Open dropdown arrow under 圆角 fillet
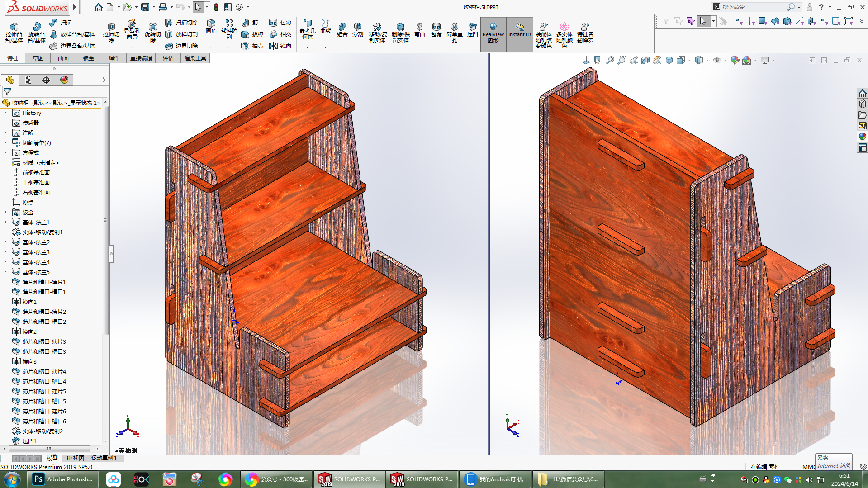 [x=211, y=47]
